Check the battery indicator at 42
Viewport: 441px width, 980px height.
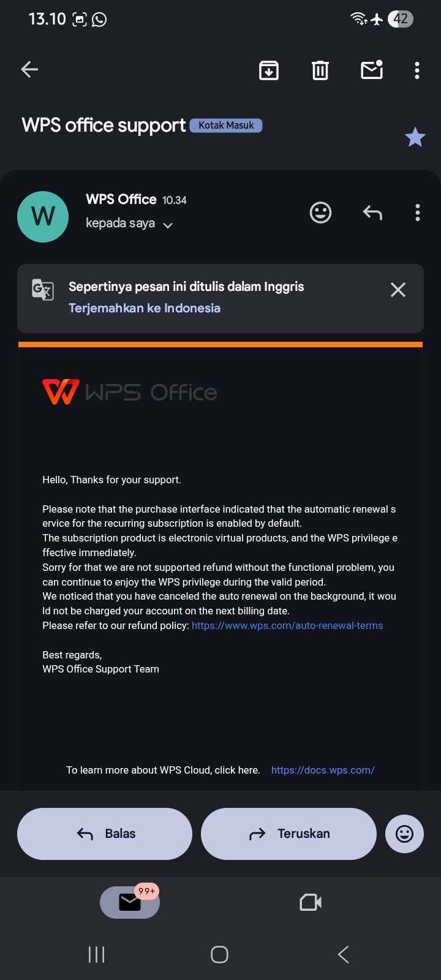click(x=401, y=19)
